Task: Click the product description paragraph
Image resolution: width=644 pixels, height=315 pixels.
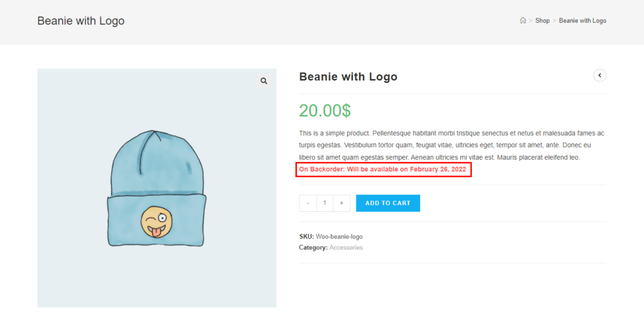Action: (451, 145)
